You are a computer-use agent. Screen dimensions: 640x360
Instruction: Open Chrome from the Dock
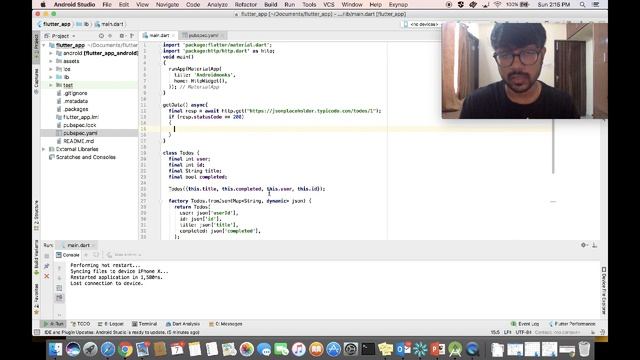click(x=125, y=349)
